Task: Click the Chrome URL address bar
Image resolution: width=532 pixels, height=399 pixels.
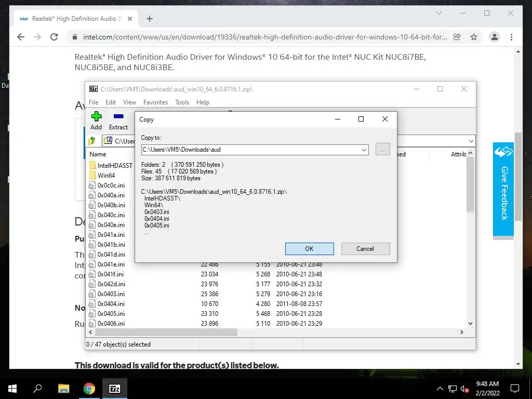Action: pos(264,37)
